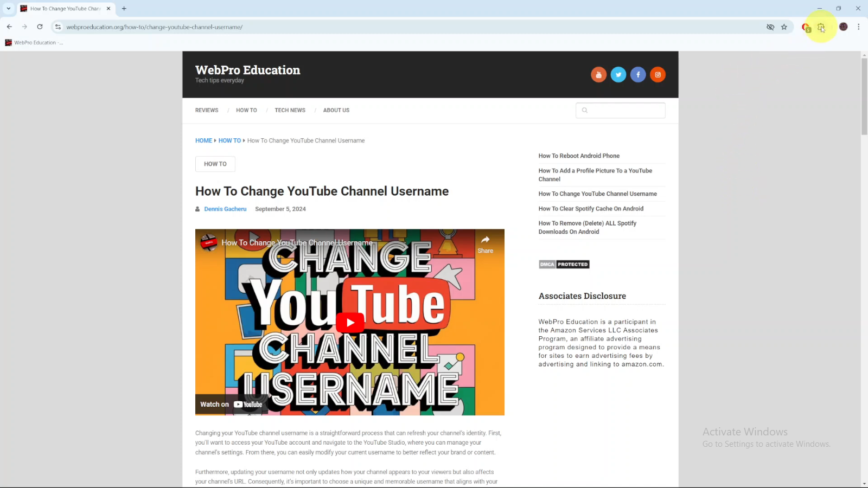The width and height of the screenshot is (868, 488).
Task: Open the ABOUT US menu item
Action: pos(336,110)
